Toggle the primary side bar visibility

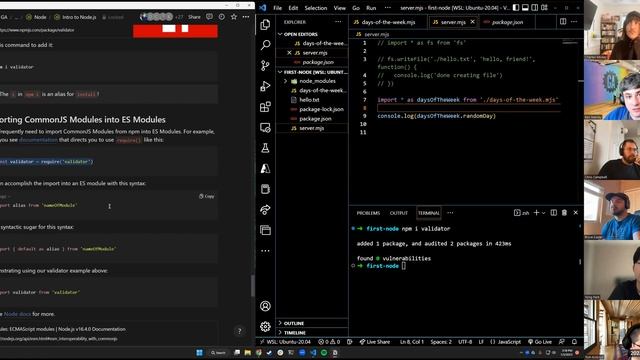point(516,8)
